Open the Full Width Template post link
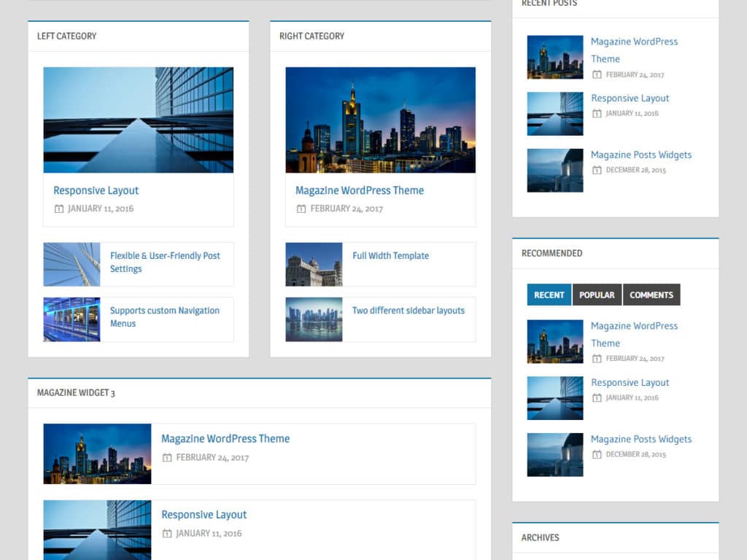 pos(391,256)
